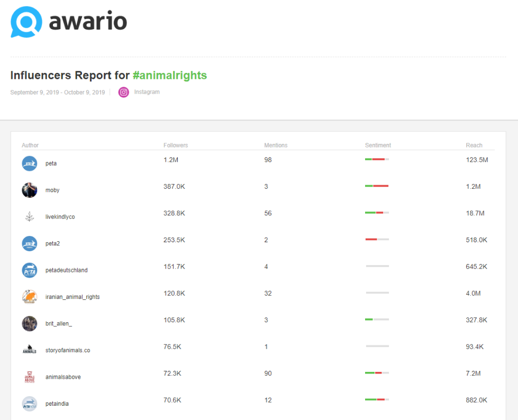Open author link animalsabove
Screen dimensions: 518x420
63,377
